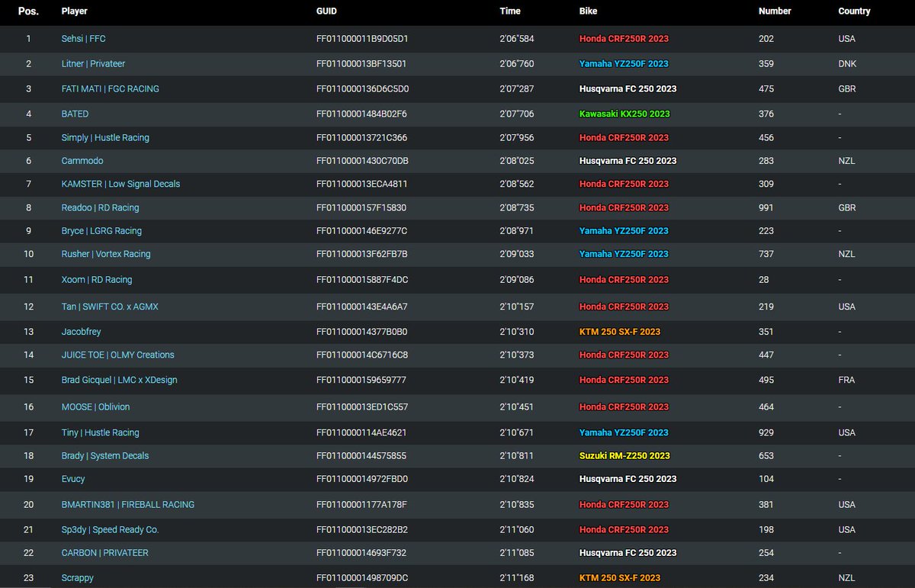Open the Jacobfrey player link
The width and height of the screenshot is (915, 588).
81,332
